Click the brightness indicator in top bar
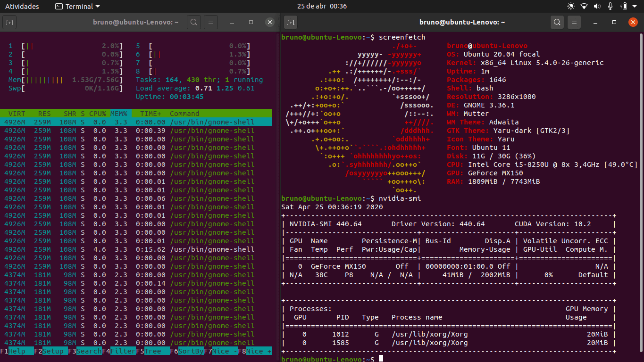 tap(571, 7)
